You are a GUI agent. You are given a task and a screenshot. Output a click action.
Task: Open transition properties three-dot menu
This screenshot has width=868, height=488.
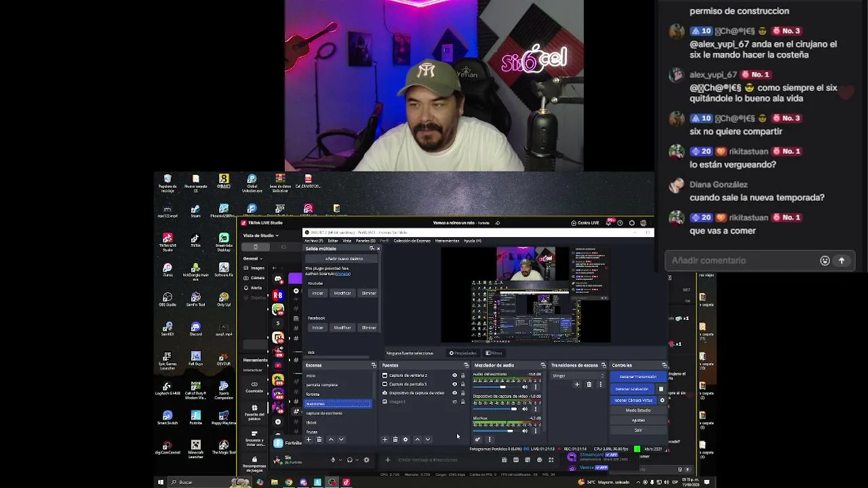tap(600, 384)
